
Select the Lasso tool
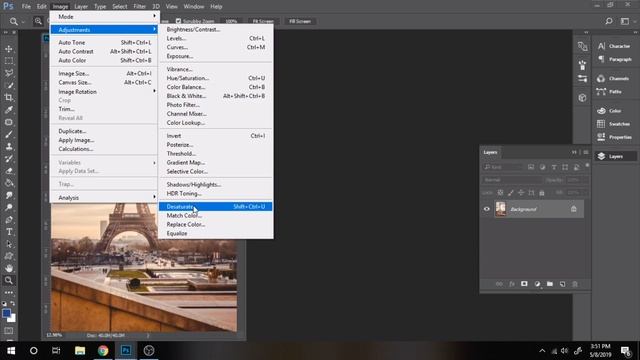9,73
